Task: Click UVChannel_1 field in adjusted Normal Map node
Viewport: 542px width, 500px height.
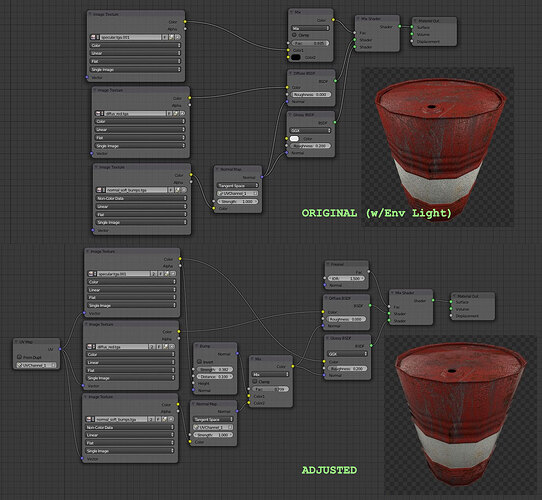Action: (x=213, y=427)
